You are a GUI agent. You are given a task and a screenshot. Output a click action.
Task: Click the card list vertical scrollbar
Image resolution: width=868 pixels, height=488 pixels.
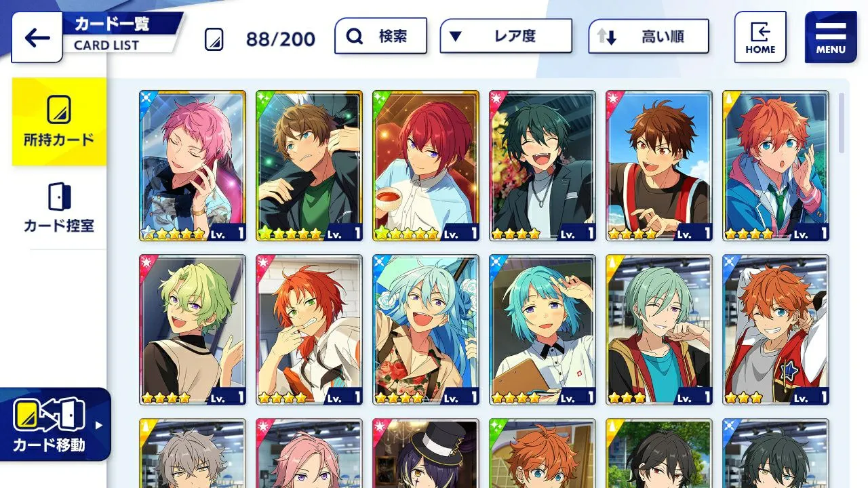(x=842, y=123)
